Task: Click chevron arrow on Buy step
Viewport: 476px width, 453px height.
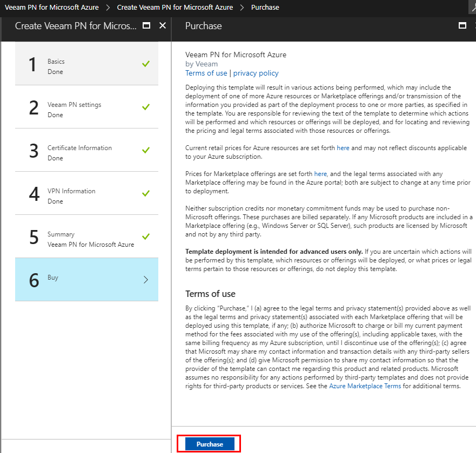Action: [x=146, y=280]
